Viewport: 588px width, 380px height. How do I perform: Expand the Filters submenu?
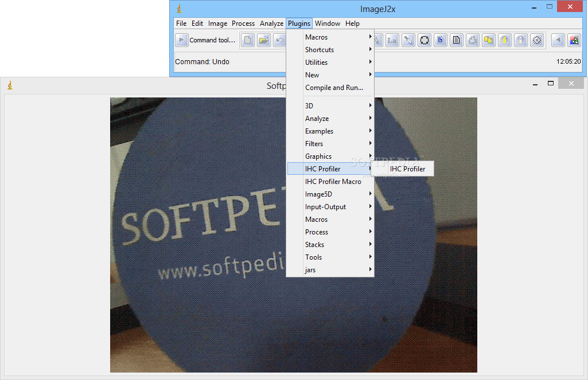click(330, 143)
